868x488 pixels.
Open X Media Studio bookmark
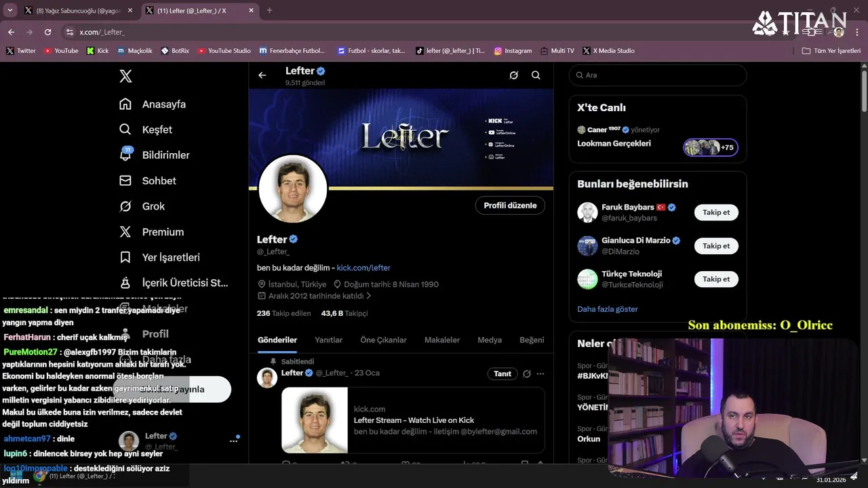pyautogui.click(x=608, y=51)
